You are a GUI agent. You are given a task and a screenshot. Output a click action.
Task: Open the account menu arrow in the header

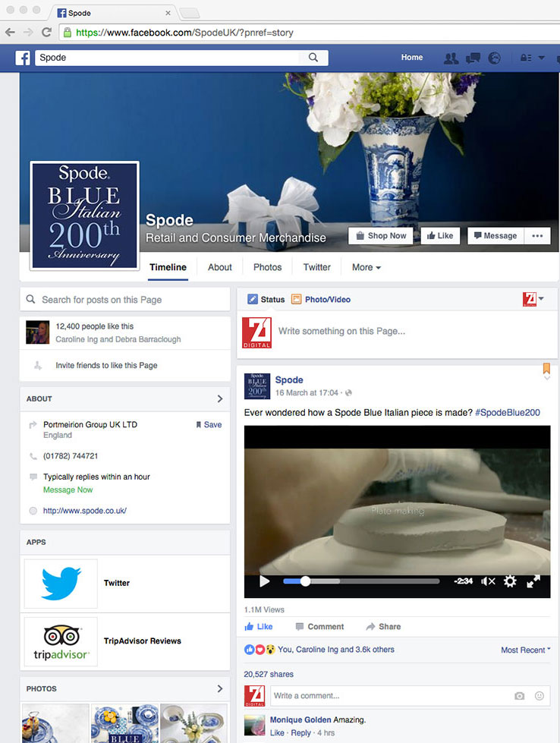coord(542,58)
